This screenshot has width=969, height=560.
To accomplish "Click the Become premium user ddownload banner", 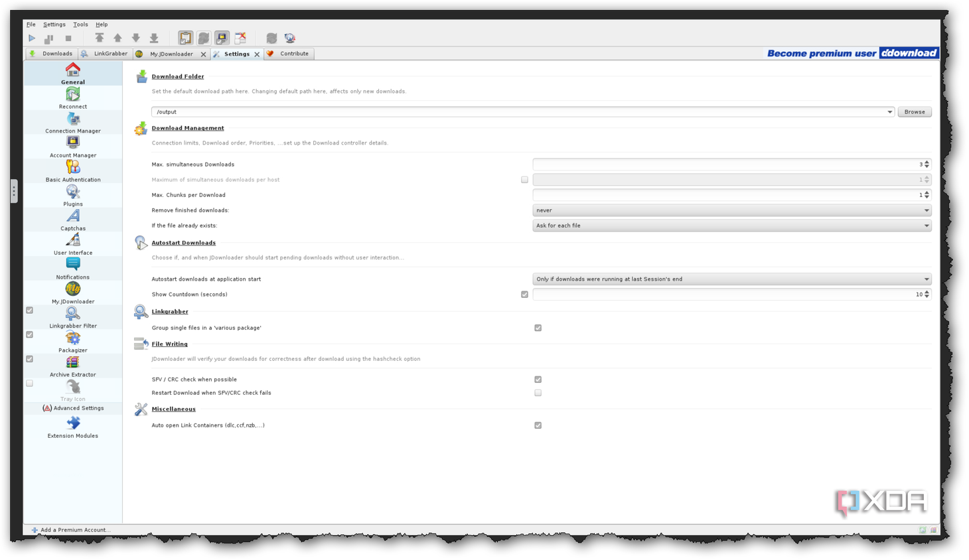I will 853,53.
